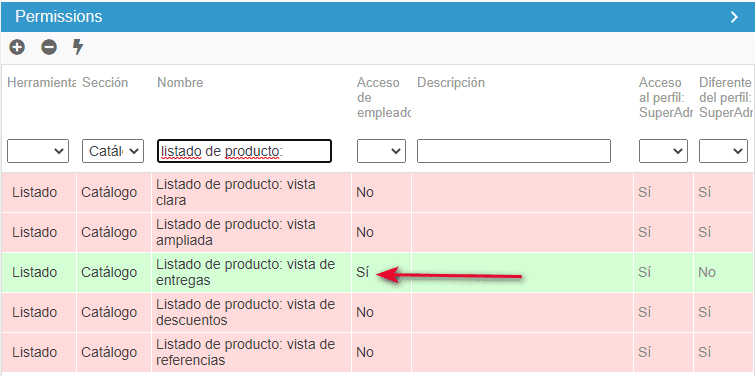Viewport: 755px width, 376px height.
Task: Click the Descripción column header
Action: click(x=451, y=83)
